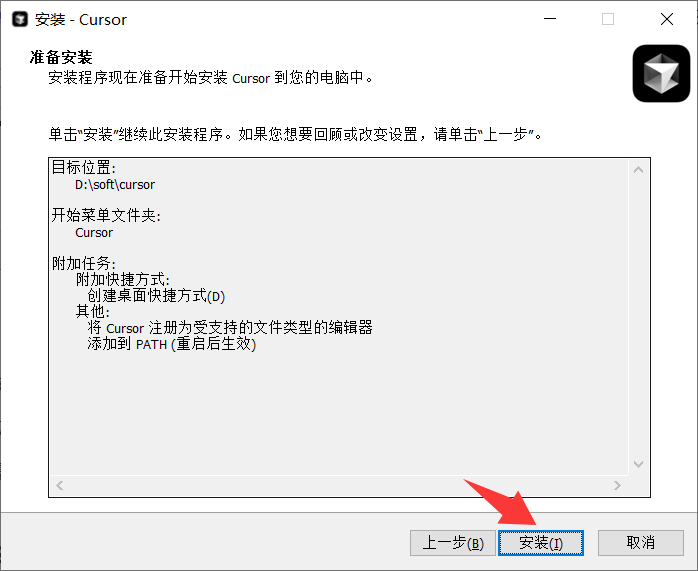698x571 pixels.
Task: Click the 附加任务: line
Action: coord(84,263)
